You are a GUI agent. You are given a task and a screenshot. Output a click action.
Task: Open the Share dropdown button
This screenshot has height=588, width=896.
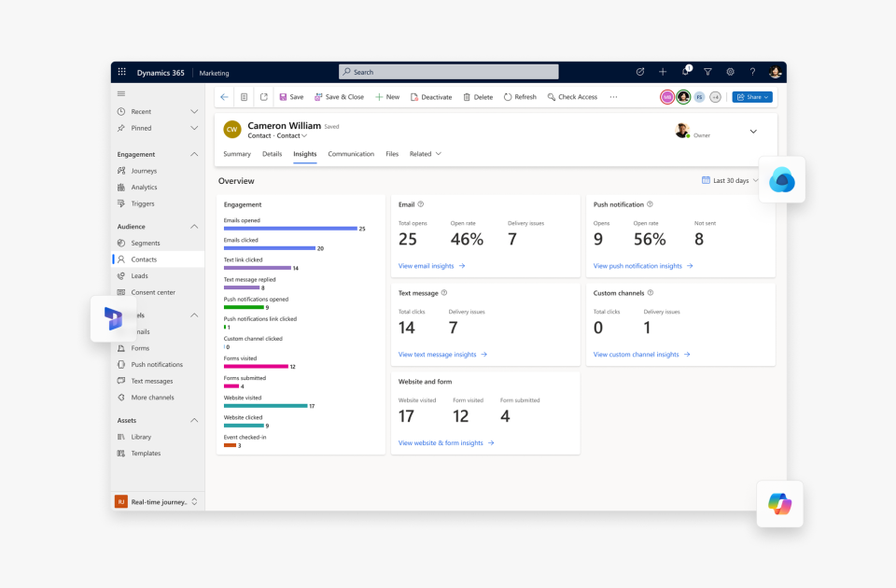pyautogui.click(x=752, y=97)
